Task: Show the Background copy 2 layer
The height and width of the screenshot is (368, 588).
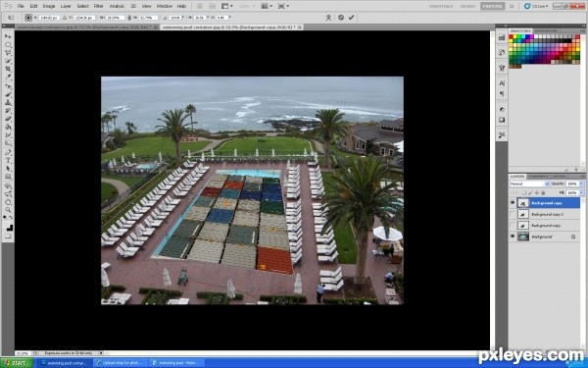Action: pyautogui.click(x=513, y=214)
